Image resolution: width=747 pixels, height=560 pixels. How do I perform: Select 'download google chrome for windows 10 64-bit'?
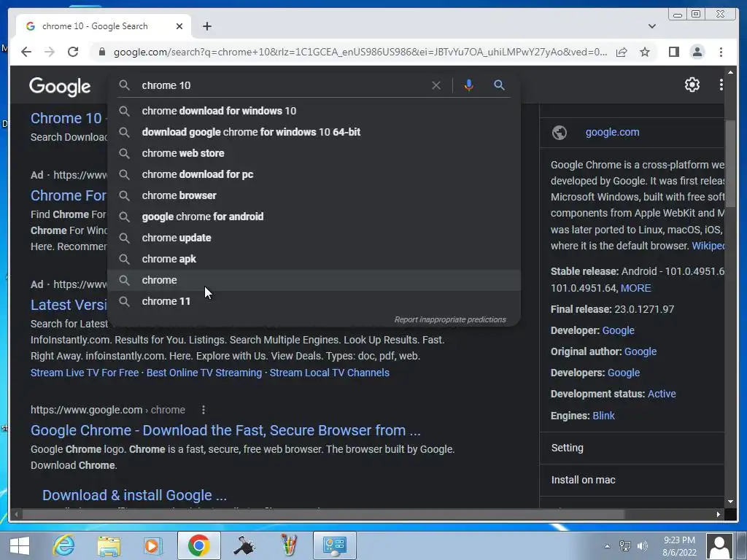(x=314, y=132)
